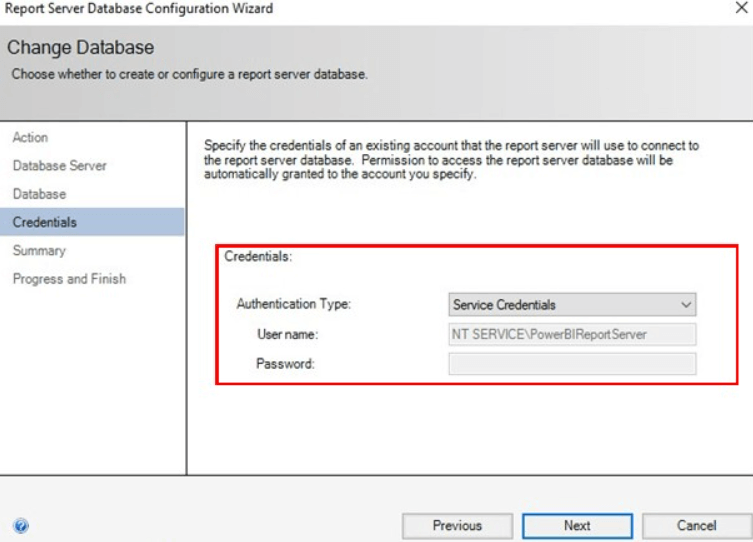
Task: Select the Database Server step
Action: click(59, 165)
